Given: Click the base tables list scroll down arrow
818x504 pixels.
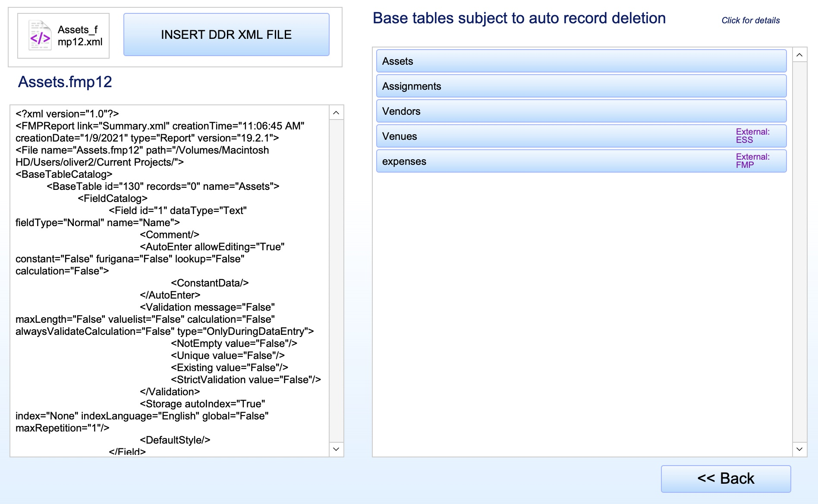Looking at the screenshot, I should [799, 449].
